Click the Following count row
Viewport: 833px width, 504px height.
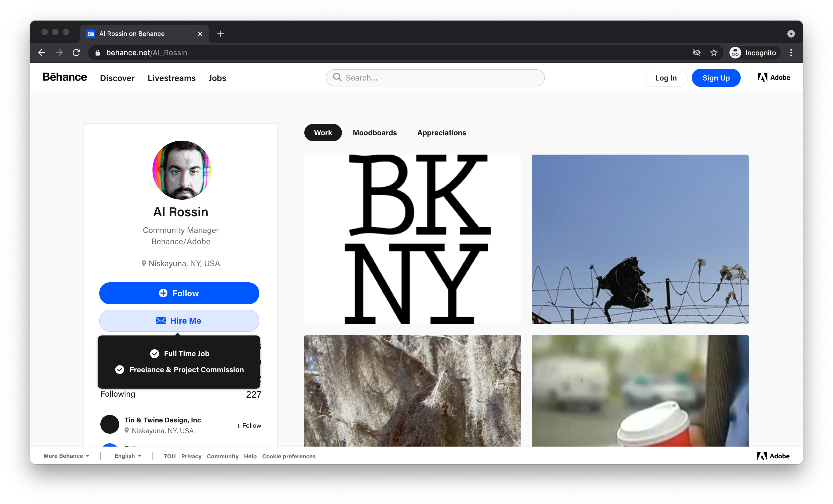[x=181, y=394]
